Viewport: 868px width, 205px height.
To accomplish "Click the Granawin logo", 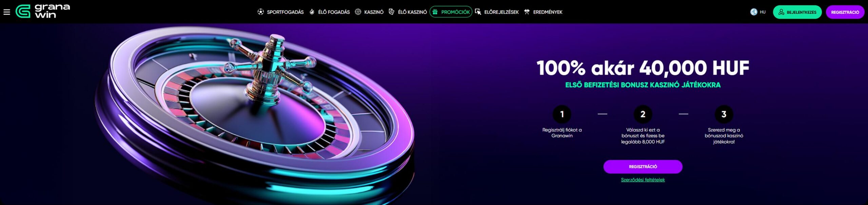I will [43, 11].
